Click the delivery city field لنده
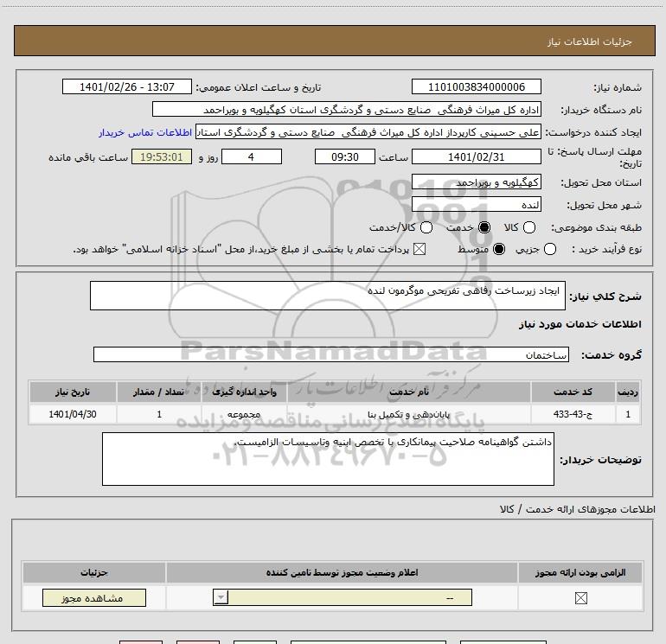 coord(476,205)
